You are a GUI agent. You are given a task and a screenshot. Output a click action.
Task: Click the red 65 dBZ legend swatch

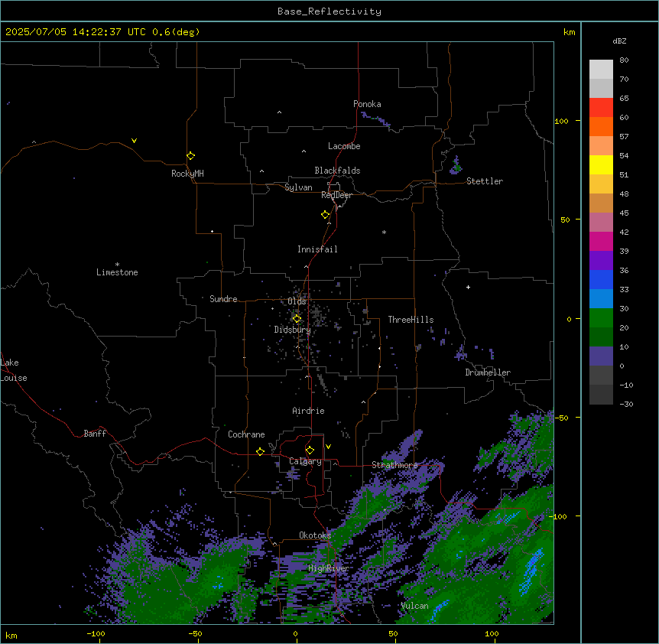pos(601,108)
